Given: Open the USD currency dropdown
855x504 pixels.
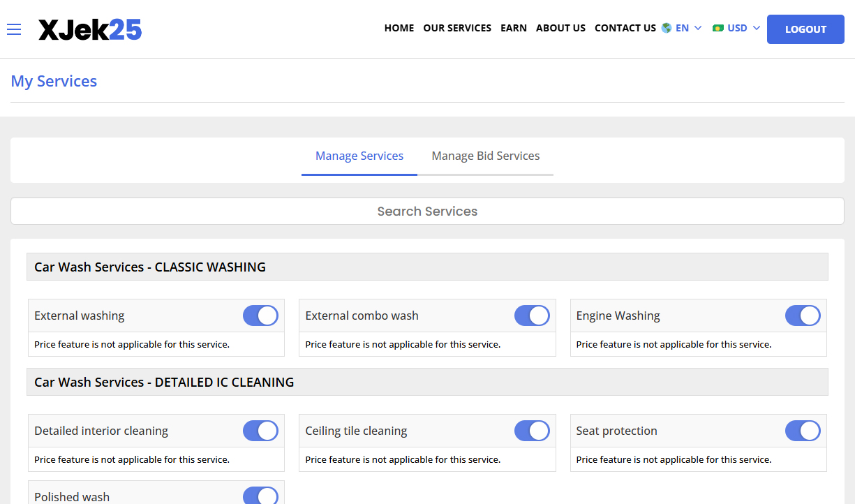Looking at the screenshot, I should [x=738, y=28].
